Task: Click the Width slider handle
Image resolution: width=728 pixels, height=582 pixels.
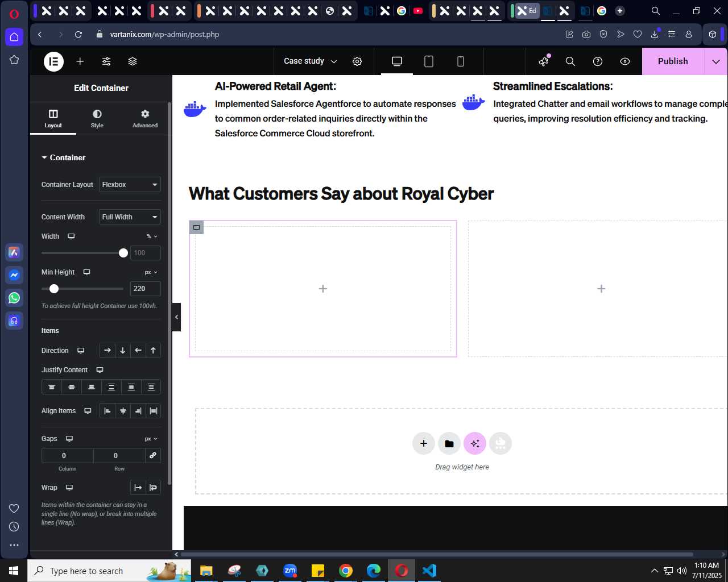Action: (x=123, y=253)
